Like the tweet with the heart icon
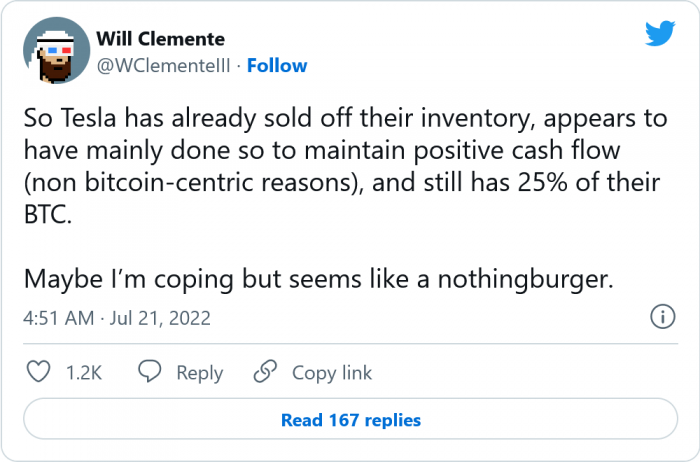Image resolution: width=700 pixels, height=462 pixels. click(38, 372)
